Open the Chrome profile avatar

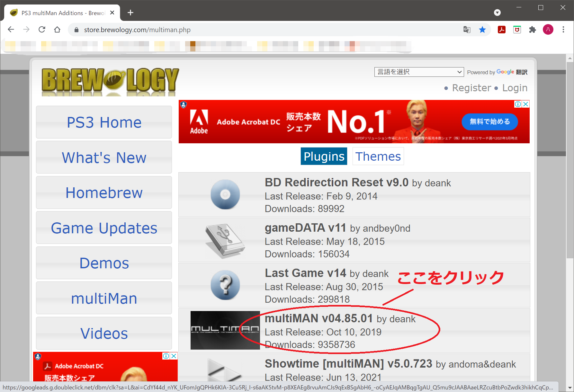tap(548, 30)
